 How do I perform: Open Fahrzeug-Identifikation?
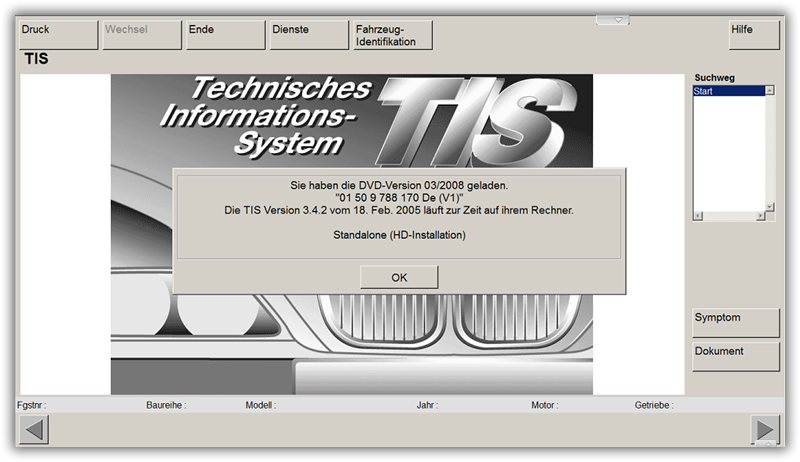tap(393, 35)
